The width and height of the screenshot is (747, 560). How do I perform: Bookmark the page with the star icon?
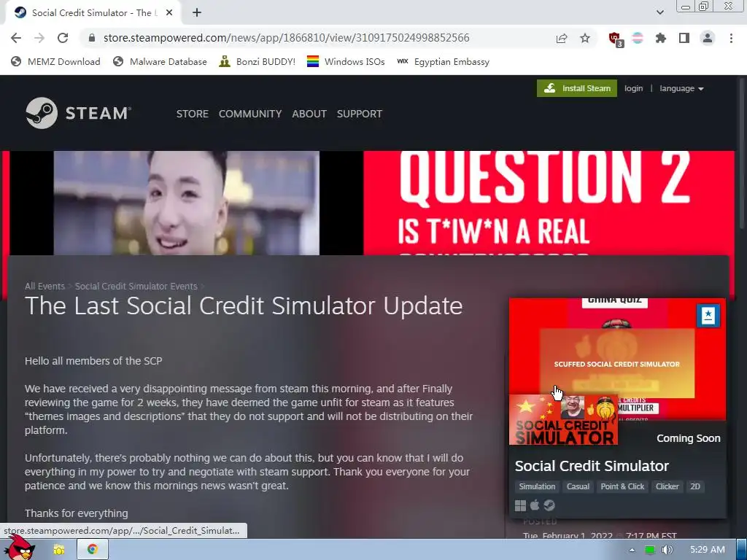[x=585, y=38]
